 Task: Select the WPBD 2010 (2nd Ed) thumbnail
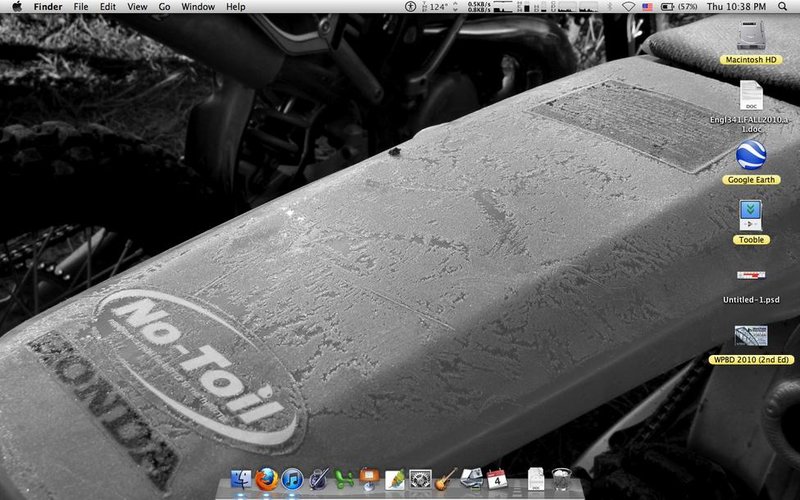click(751, 336)
